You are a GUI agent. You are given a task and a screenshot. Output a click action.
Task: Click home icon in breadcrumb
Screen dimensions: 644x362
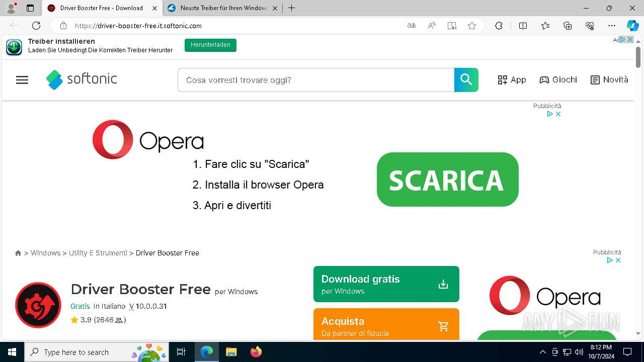tap(18, 253)
